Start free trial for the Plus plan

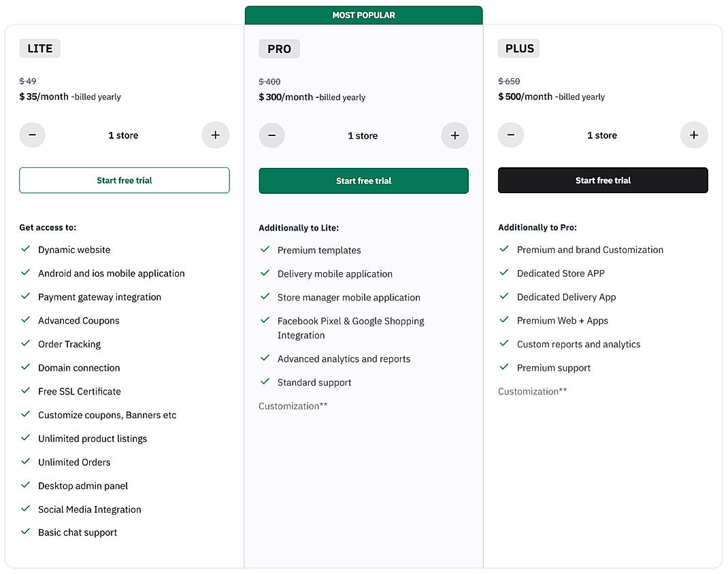pyautogui.click(x=602, y=180)
